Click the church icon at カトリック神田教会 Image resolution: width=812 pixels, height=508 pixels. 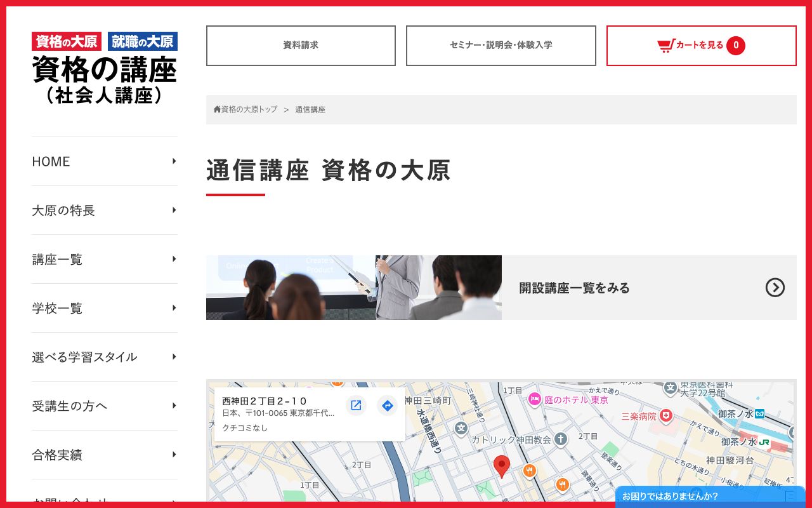[x=561, y=438]
